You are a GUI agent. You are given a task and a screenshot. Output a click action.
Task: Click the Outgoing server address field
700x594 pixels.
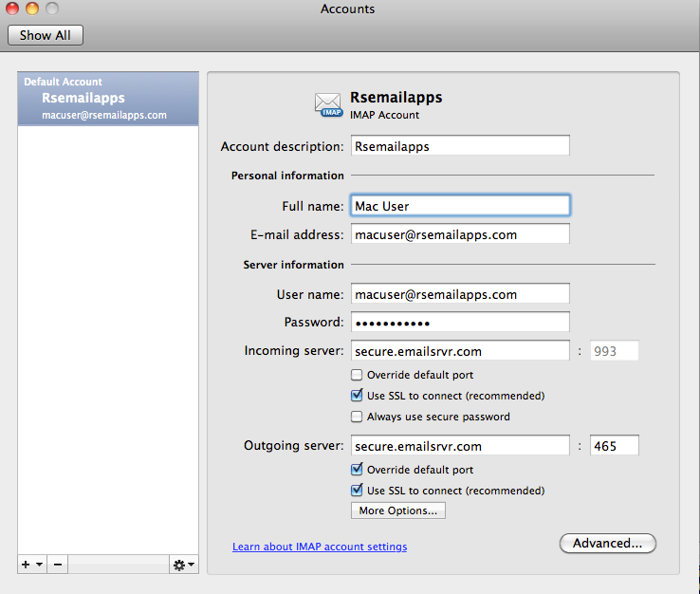coord(460,446)
